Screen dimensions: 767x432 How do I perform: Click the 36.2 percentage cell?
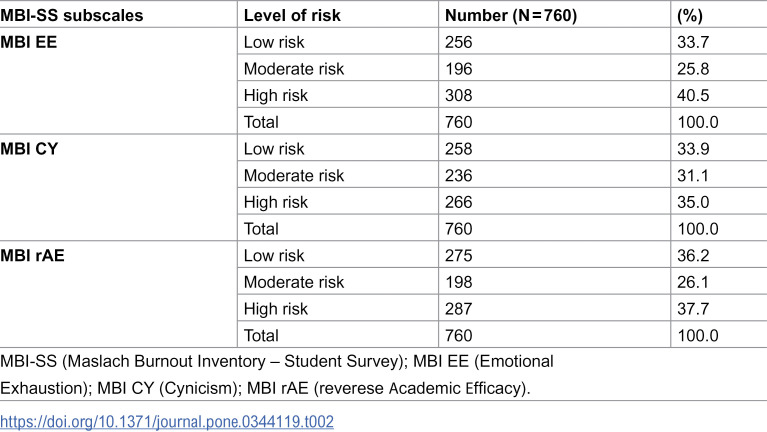[x=693, y=255]
